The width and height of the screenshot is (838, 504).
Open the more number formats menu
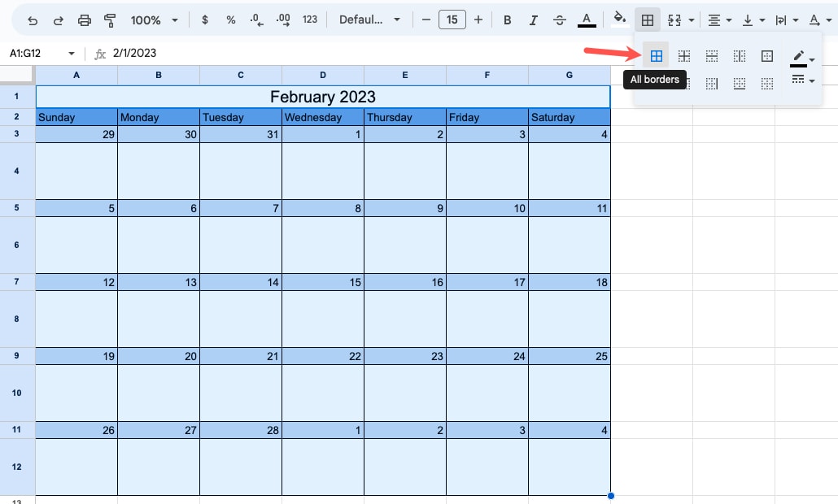coord(309,20)
